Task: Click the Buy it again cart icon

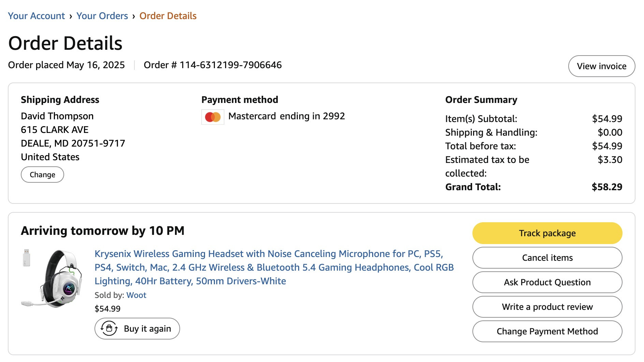Action: pos(109,329)
